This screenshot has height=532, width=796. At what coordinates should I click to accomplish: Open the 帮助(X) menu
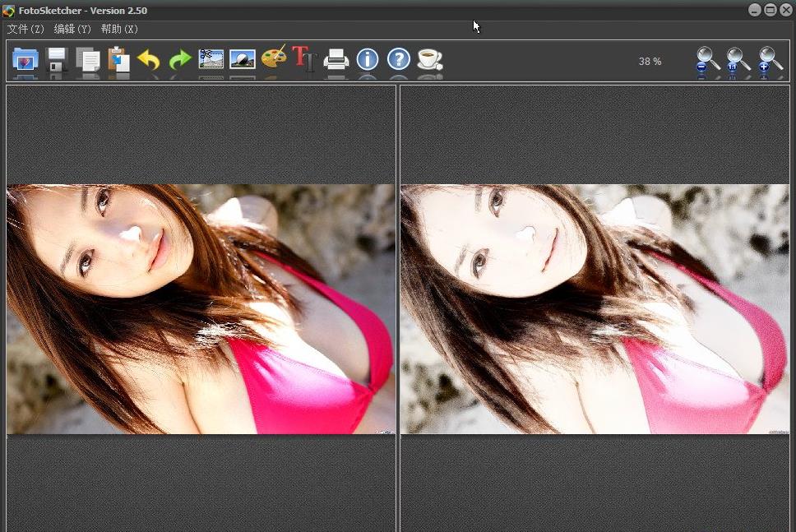click(119, 29)
